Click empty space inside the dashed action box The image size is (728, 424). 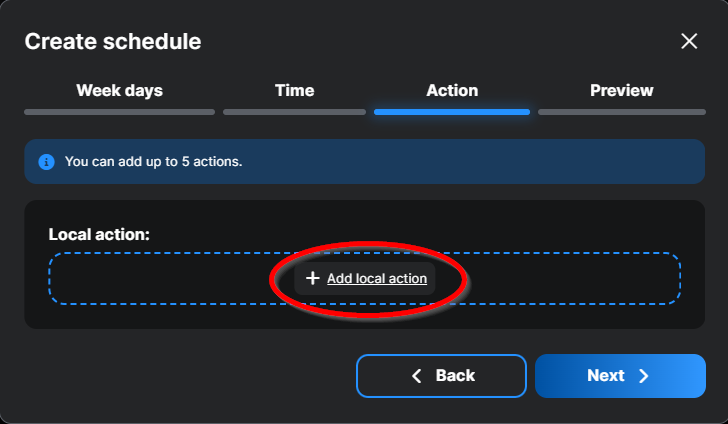(x=150, y=278)
